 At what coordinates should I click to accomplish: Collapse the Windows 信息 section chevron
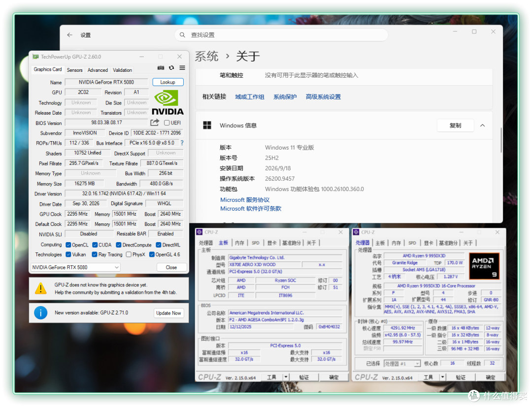point(482,125)
